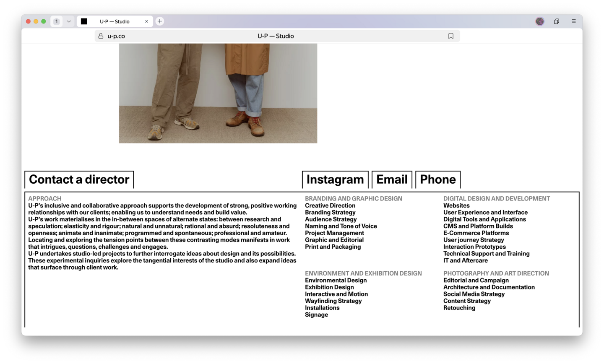Select the U-P — Studio tab
The image size is (604, 364).
pos(115,21)
